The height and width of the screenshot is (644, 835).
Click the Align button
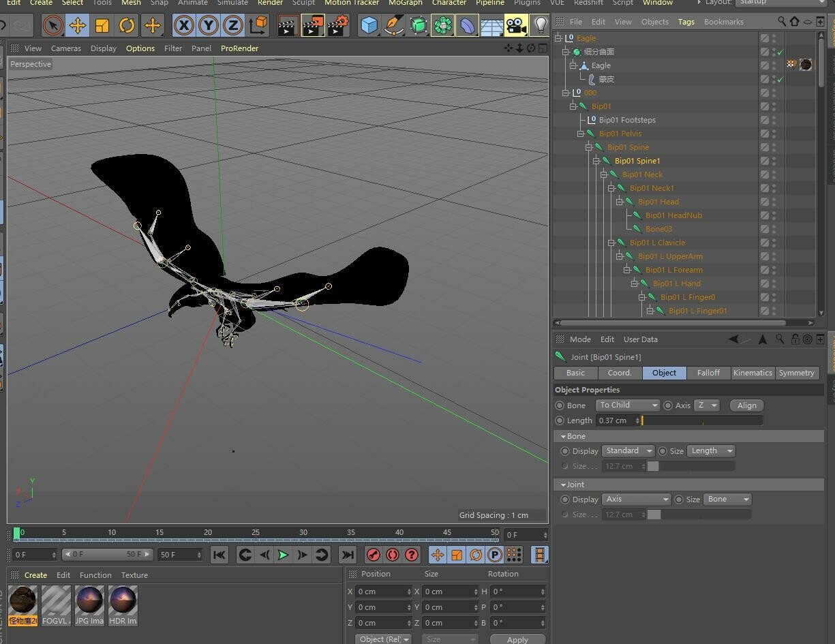click(746, 405)
